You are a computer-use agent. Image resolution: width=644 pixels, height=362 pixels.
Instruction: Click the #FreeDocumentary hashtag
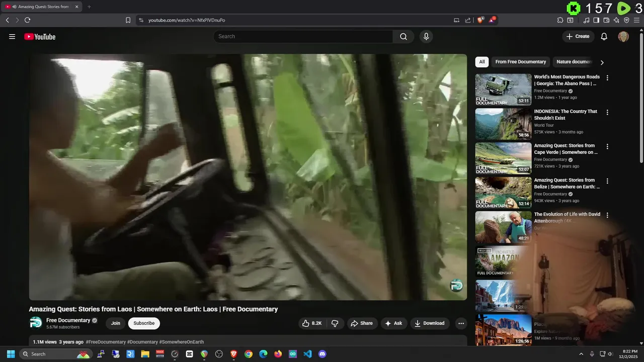[x=106, y=342]
